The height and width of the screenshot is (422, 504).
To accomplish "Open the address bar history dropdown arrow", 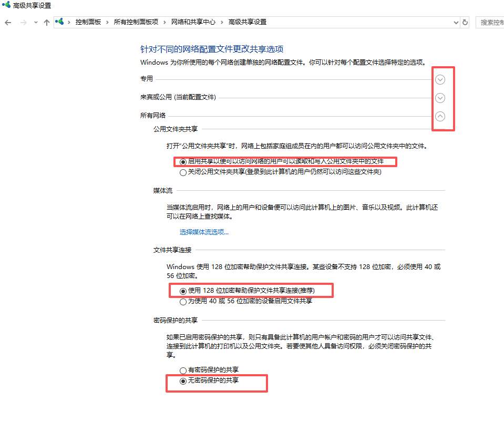I will tap(456, 22).
